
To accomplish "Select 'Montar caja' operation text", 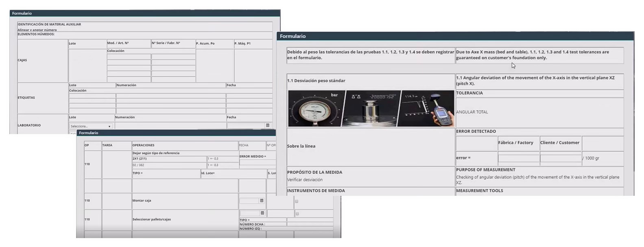I will click(x=142, y=201).
